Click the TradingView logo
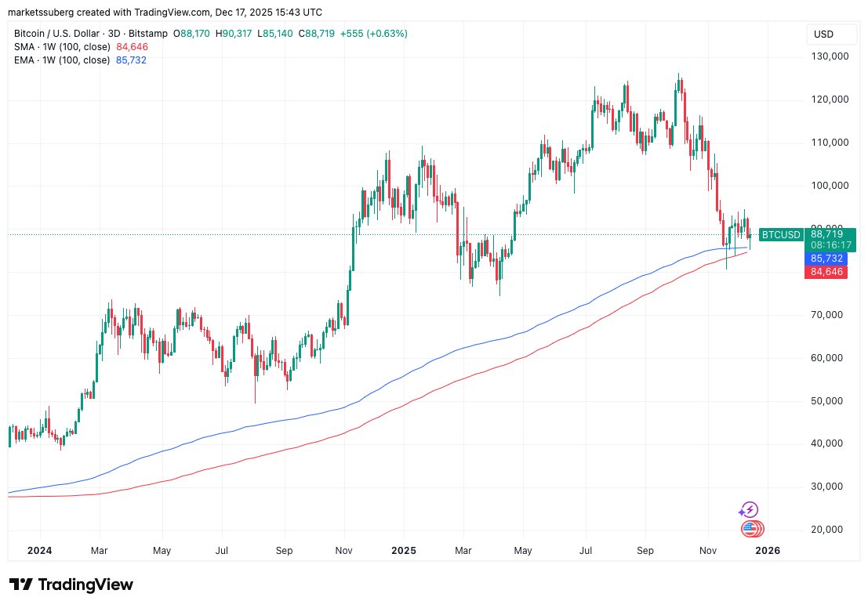Viewport: 868px width, 608px height. (71, 585)
